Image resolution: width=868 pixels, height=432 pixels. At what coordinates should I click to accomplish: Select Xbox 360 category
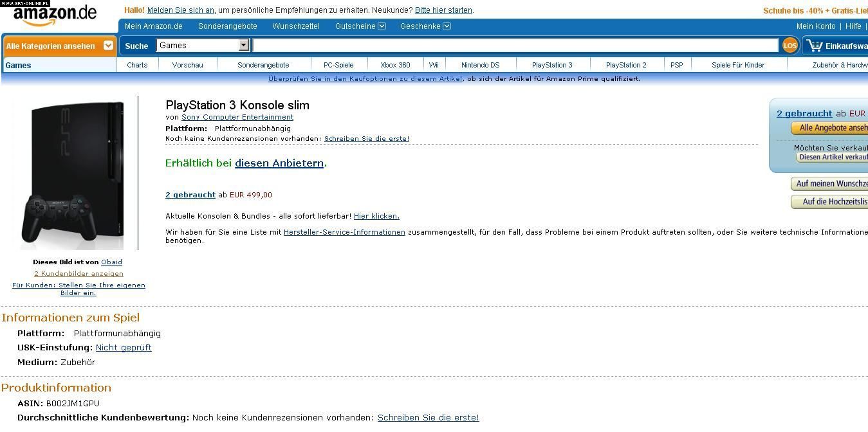pos(395,65)
